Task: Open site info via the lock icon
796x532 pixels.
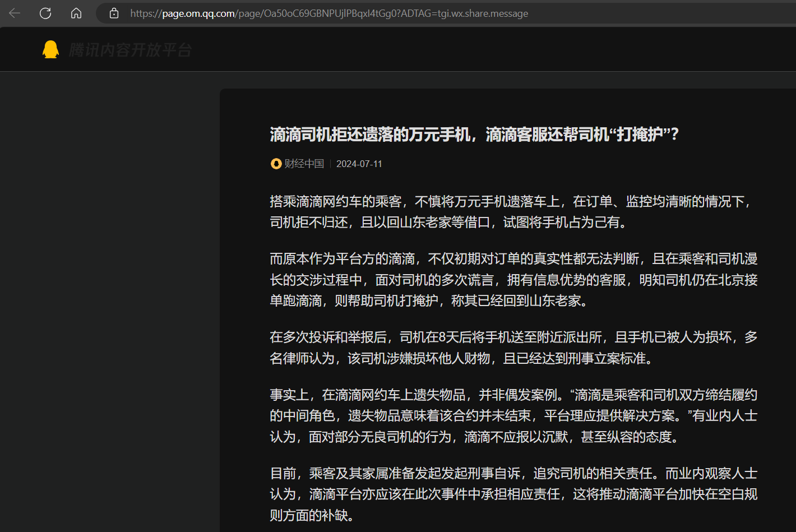Action: (114, 13)
